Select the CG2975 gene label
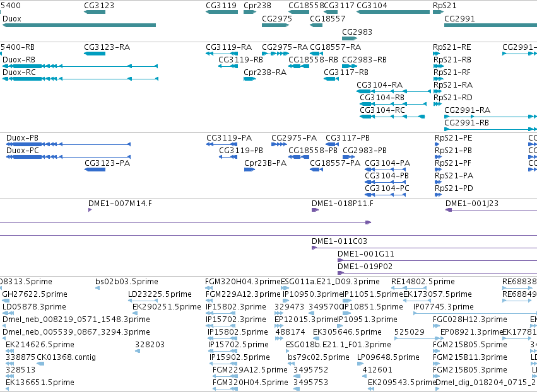537x392 pixels. point(277,19)
